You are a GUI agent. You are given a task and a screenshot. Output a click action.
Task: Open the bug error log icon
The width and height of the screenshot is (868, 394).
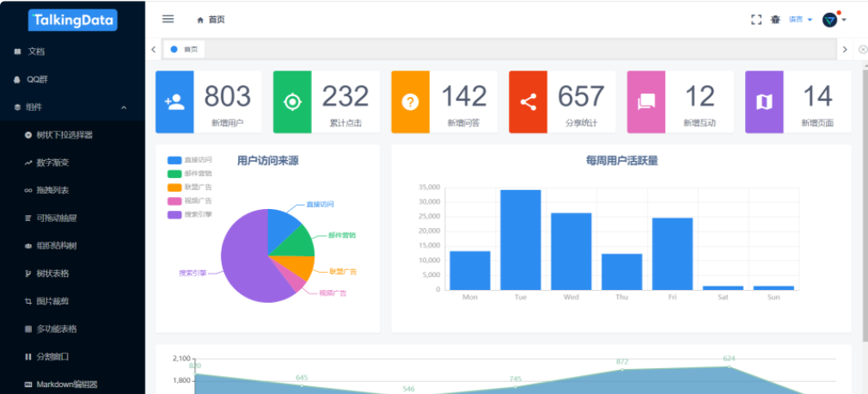tap(775, 20)
